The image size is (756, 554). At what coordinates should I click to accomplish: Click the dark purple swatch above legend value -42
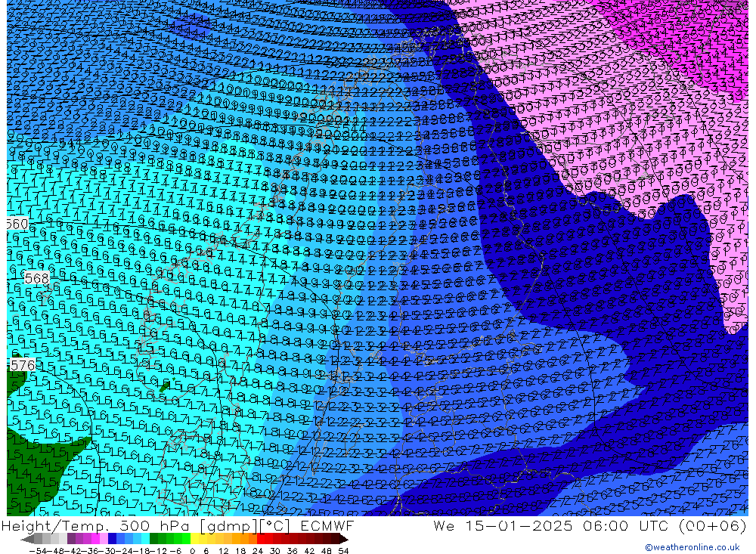click(x=71, y=539)
